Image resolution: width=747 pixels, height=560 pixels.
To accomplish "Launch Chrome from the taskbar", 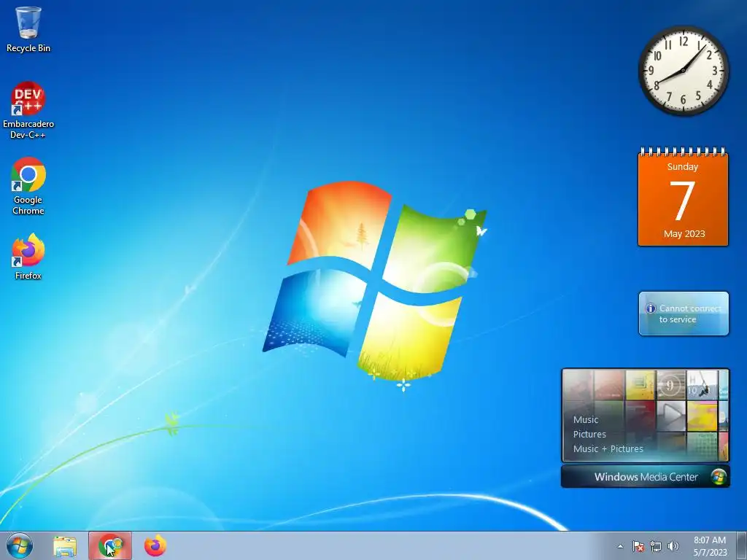I will tap(110, 546).
